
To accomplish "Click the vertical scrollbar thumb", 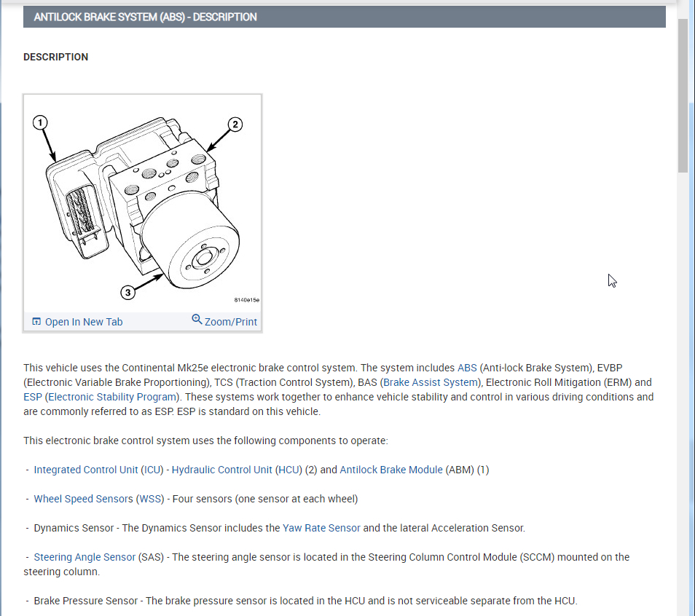I will click(x=683, y=95).
